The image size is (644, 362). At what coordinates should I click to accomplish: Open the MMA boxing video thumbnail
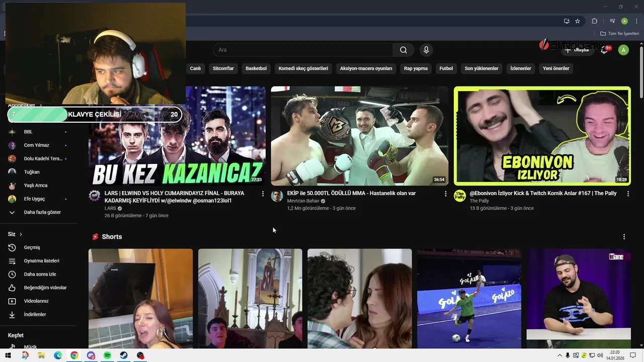pos(360,136)
